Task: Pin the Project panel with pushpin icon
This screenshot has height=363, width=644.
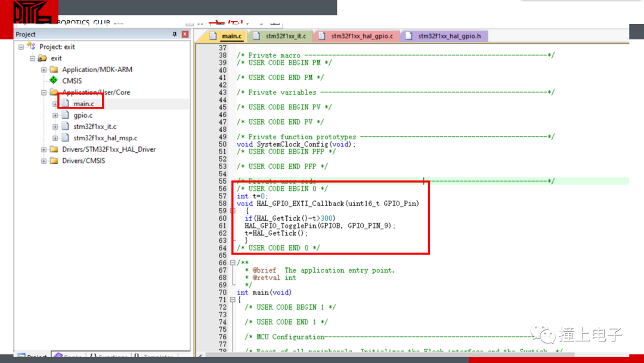Action: coord(175,35)
